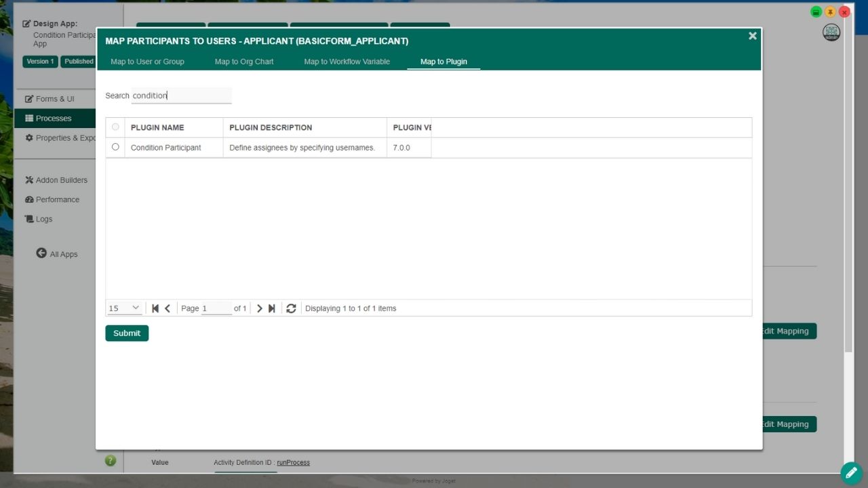The height and width of the screenshot is (488, 868).
Task: Click the teal pencil quick edit icon
Action: [x=851, y=472]
